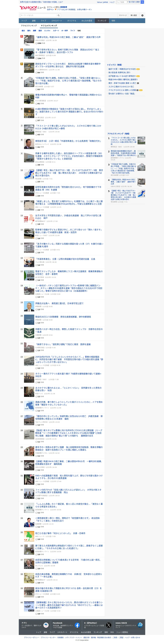Focus the ウェブ検索 input box at top

121,2
